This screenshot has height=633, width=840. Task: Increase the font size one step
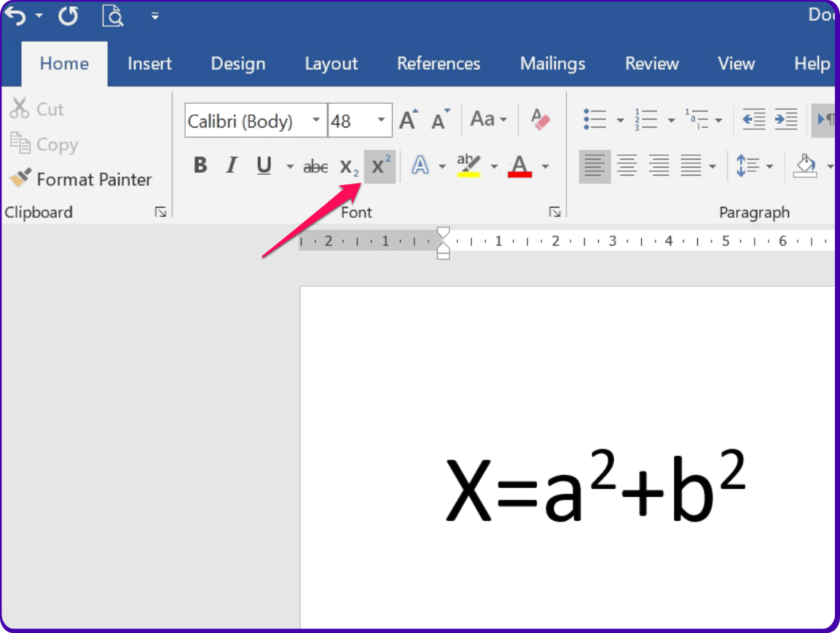tap(407, 119)
